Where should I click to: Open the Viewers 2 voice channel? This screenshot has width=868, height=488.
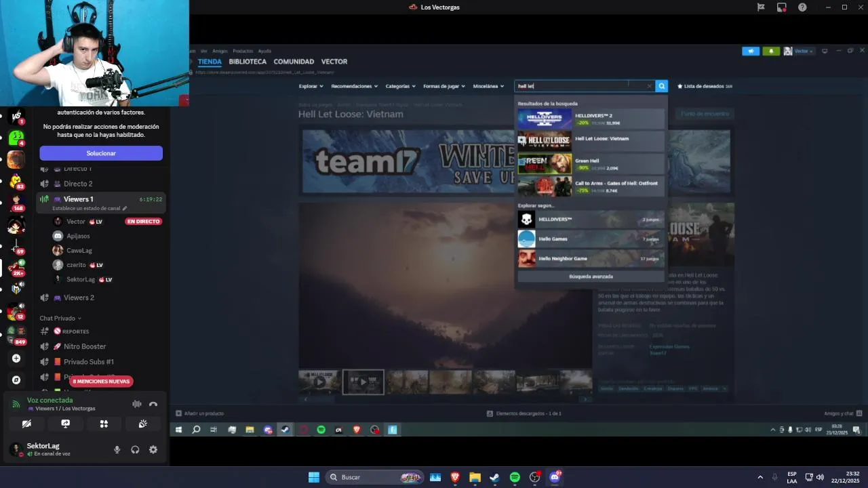coord(79,298)
